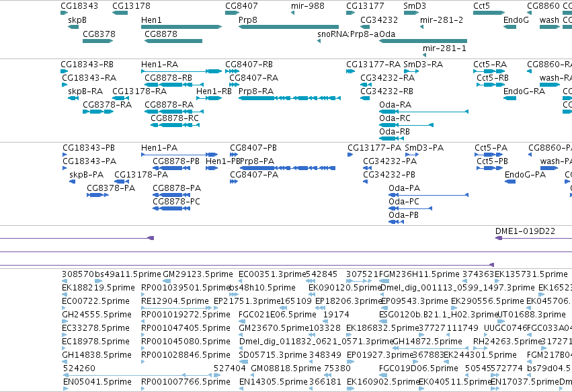Click the EN05041.5prime EST label
The image size is (572, 392).
(x=97, y=382)
